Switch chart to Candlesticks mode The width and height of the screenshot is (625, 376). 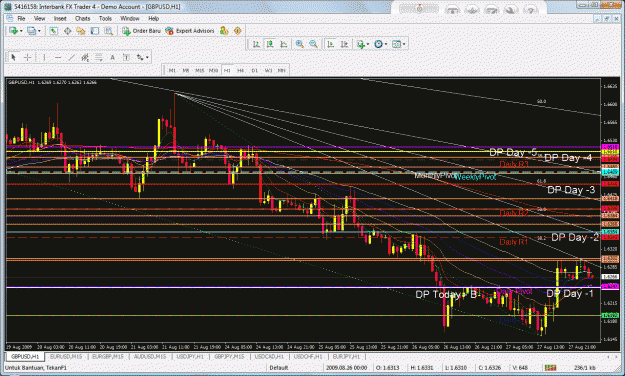tap(270, 44)
